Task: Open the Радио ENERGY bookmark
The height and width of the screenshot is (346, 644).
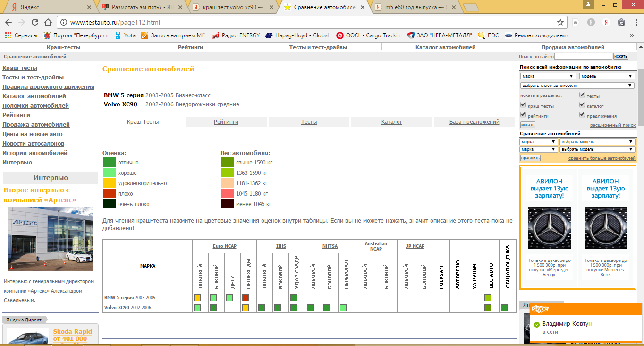Action: coord(236,35)
